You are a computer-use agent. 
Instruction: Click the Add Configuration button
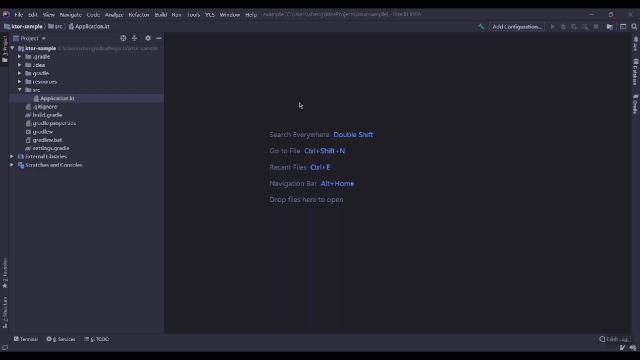coord(517,27)
